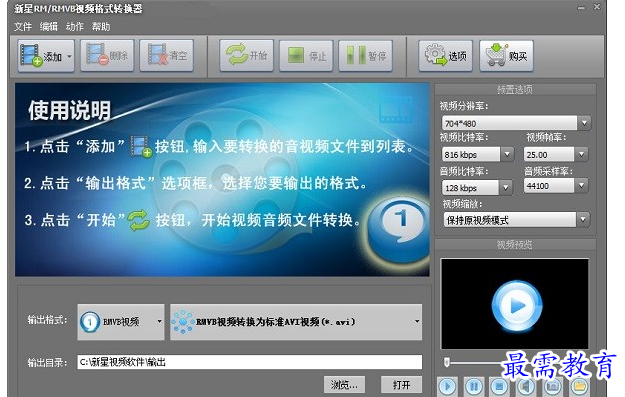The height and width of the screenshot is (397, 625).
Task: Click the 打开 button for output folder
Action: point(401,385)
